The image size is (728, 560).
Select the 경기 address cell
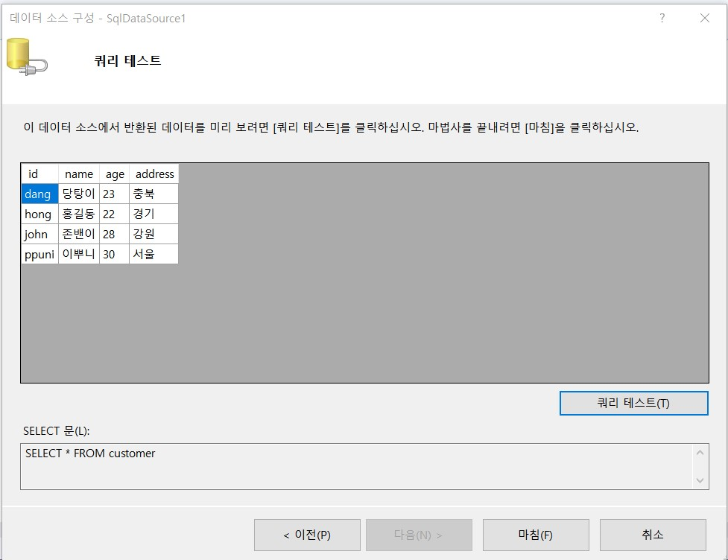coord(153,214)
